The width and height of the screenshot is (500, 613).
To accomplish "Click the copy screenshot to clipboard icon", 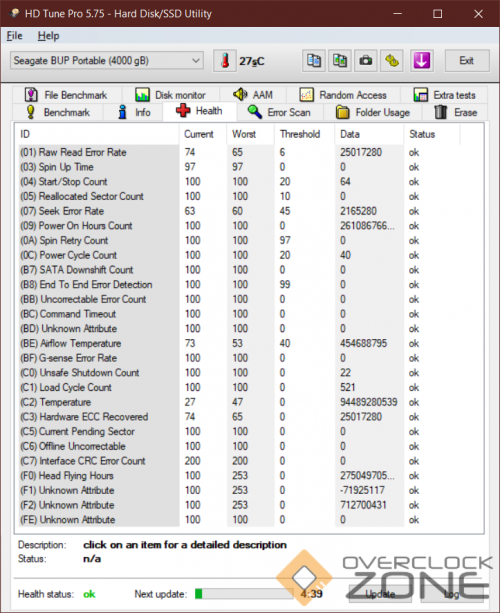I will [340, 61].
